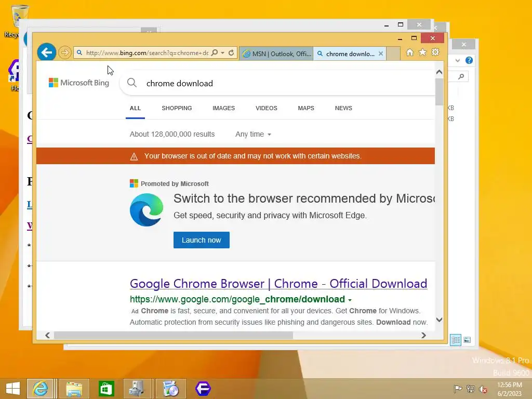Viewport: 532px width, 399px height.
Task: Open the Tools gear icon
Action: click(435, 52)
